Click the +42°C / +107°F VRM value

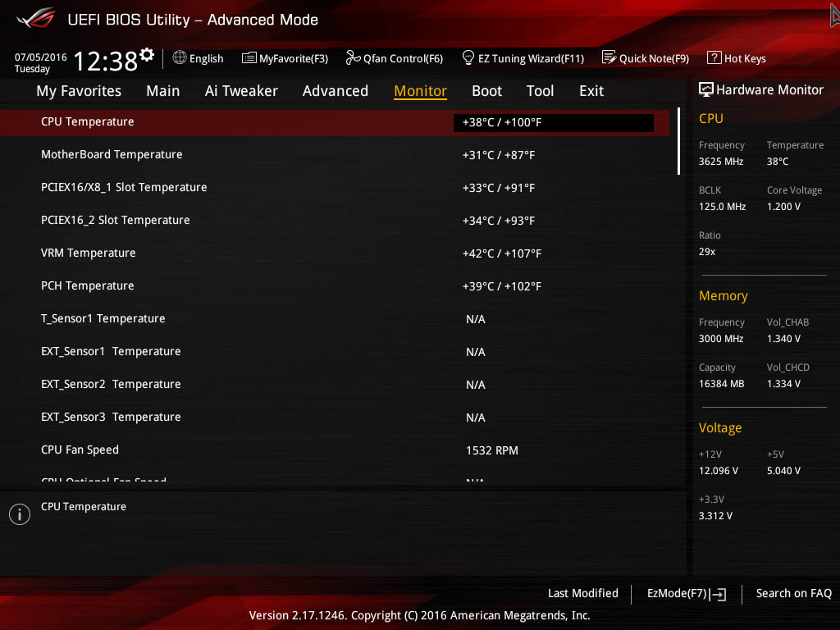502,253
